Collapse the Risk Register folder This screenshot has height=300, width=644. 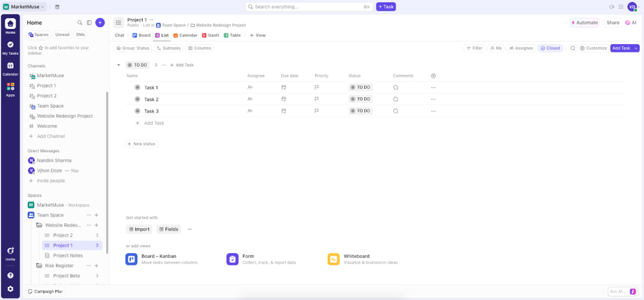click(39, 265)
